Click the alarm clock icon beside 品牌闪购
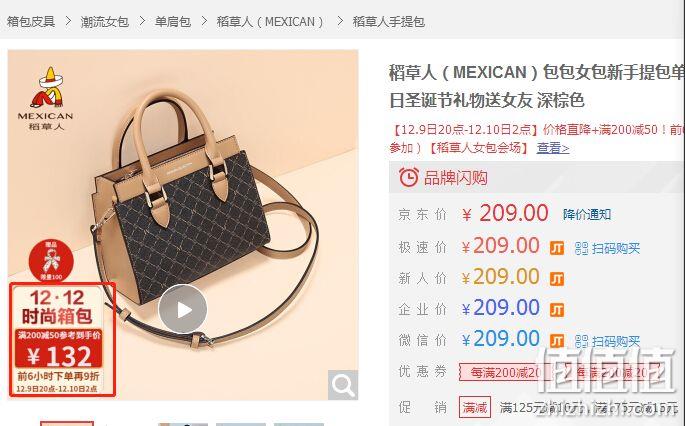Image resolution: width=685 pixels, height=426 pixels. click(x=408, y=177)
